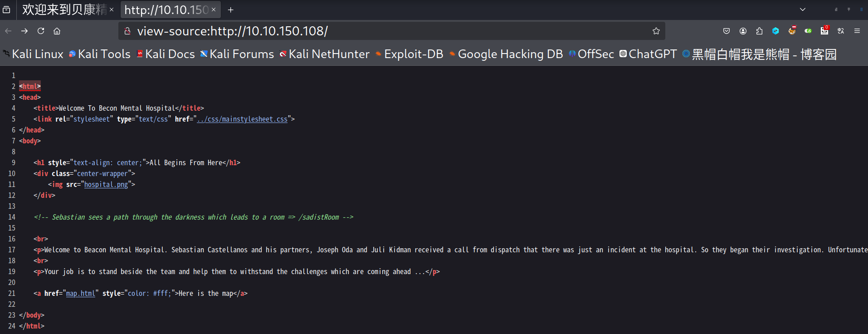Open the Kali Linux bookmark
The height and width of the screenshot is (334, 868).
[33, 54]
